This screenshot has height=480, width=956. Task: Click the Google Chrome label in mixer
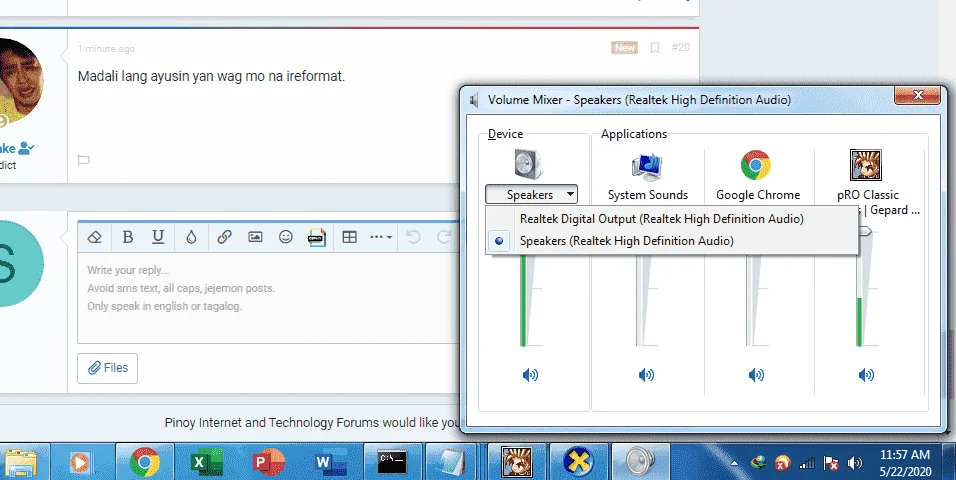tap(758, 195)
